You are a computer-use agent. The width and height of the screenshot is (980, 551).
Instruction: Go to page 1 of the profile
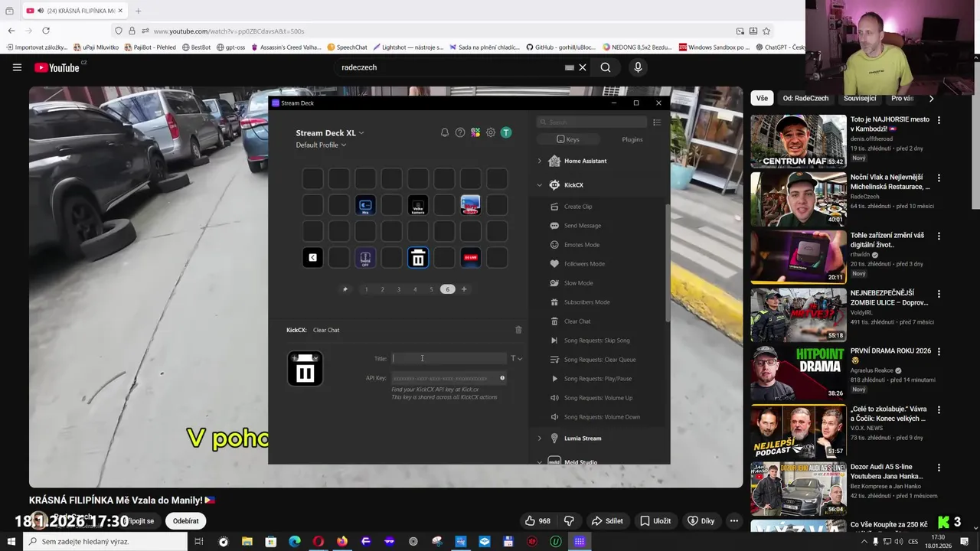tap(366, 289)
